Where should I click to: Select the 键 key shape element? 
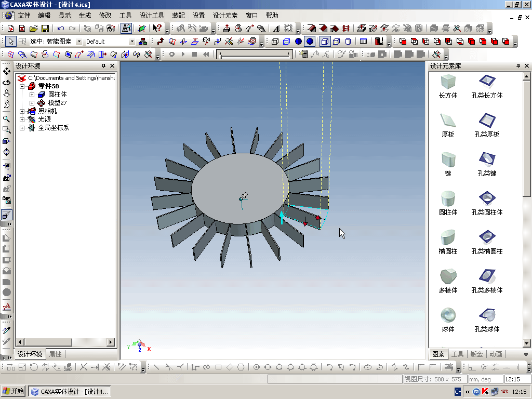click(x=448, y=165)
